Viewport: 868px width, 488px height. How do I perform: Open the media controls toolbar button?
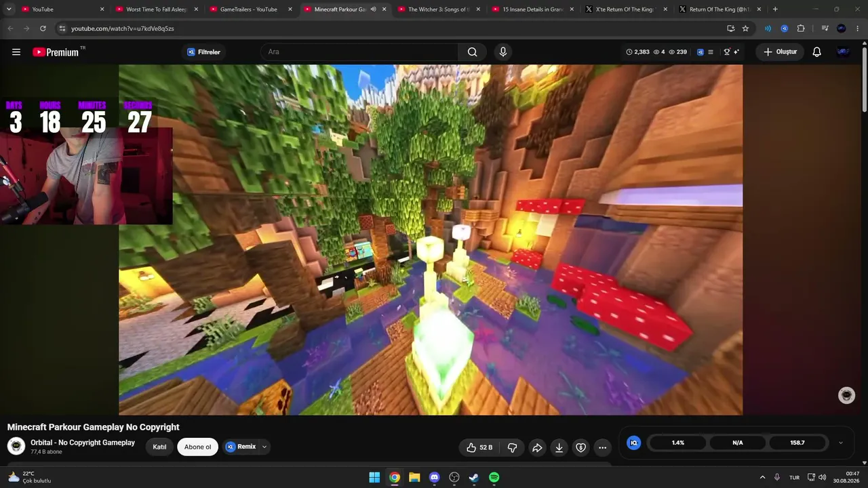pos(825,28)
